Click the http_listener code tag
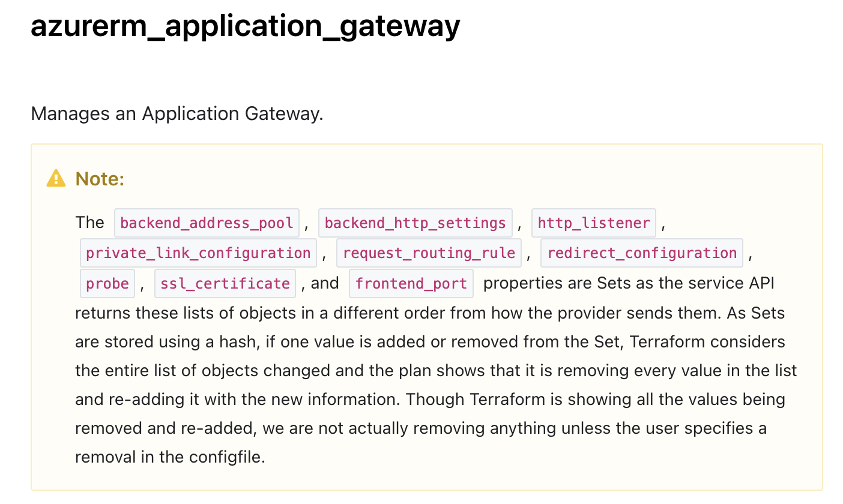The height and width of the screenshot is (504, 843). click(593, 223)
